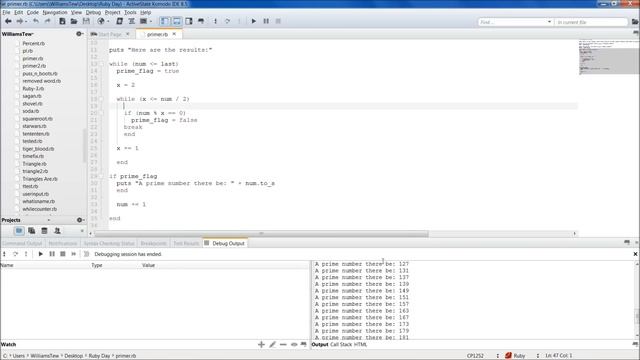Click the Forward navigation arrow in toolbar

click(19, 21)
